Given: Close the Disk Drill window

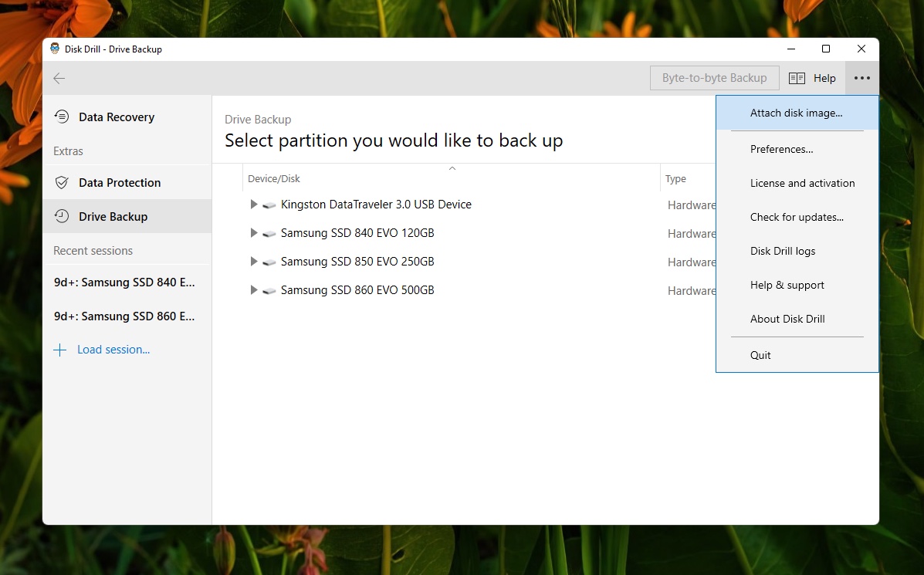Looking at the screenshot, I should point(861,49).
